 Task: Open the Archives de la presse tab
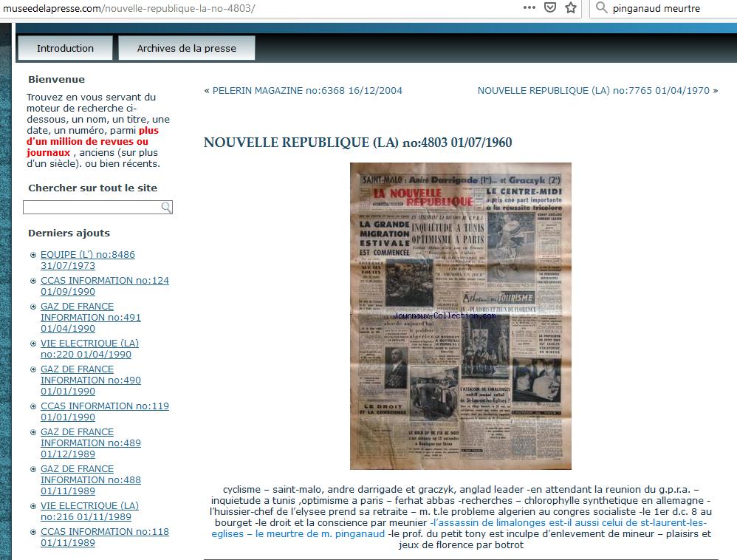pos(187,48)
